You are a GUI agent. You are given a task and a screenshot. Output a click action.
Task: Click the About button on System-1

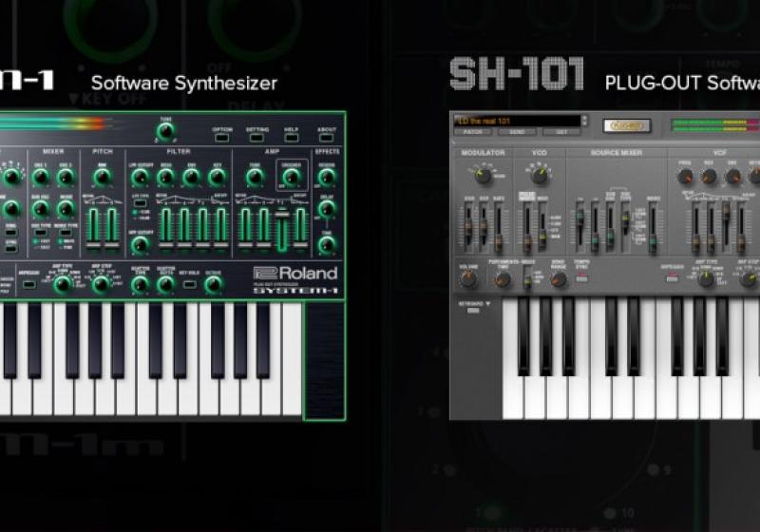tap(326, 137)
